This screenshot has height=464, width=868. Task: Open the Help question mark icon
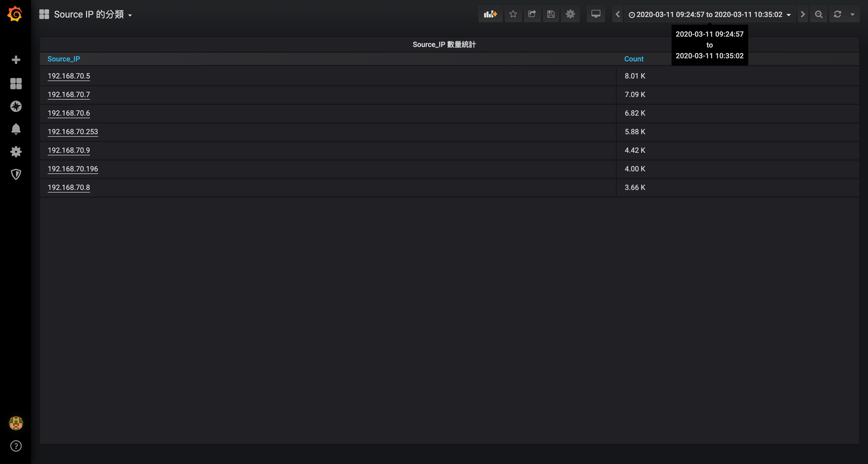[16, 446]
